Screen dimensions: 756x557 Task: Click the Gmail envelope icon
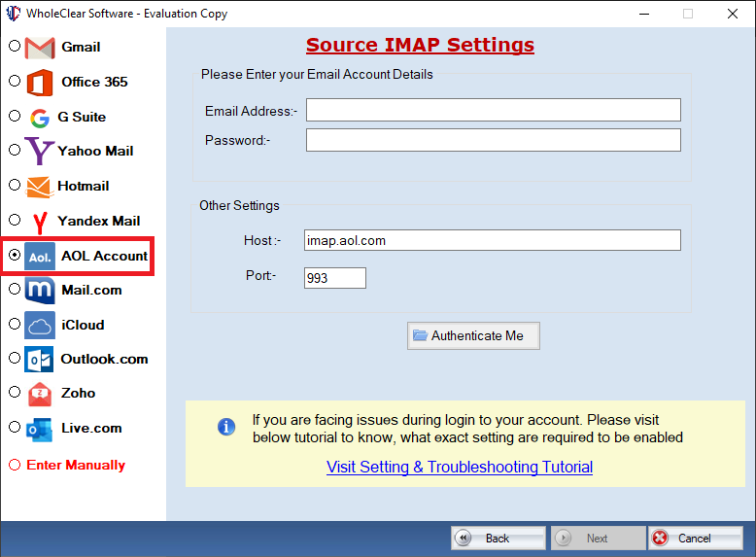point(40,48)
